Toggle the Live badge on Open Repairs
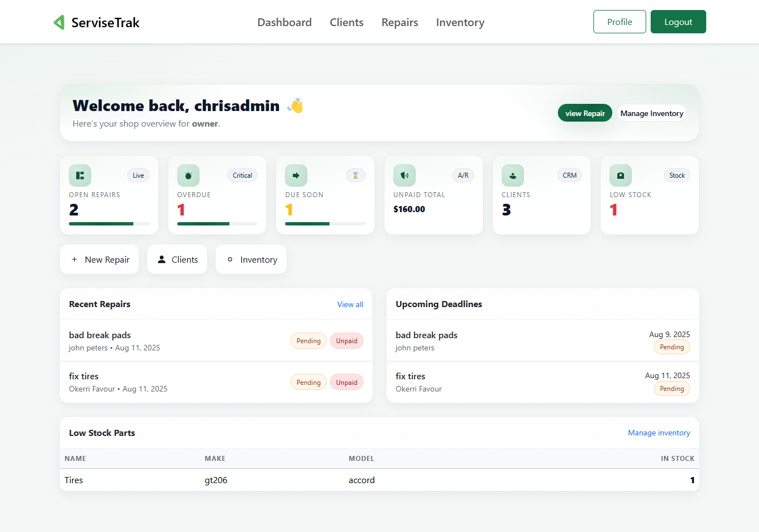The height and width of the screenshot is (532, 759). [138, 175]
